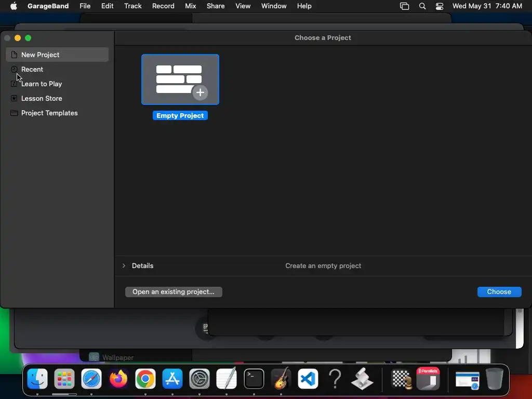Click the question mark Dock icon
532x399 pixels.
(x=335, y=379)
